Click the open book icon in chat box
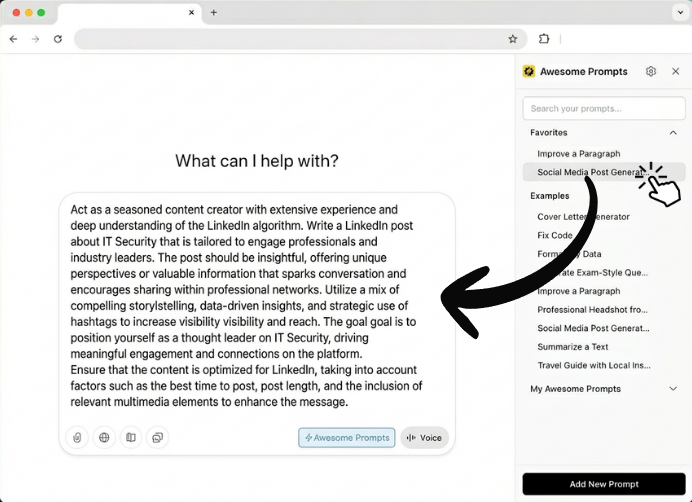692x502 pixels. [131, 438]
